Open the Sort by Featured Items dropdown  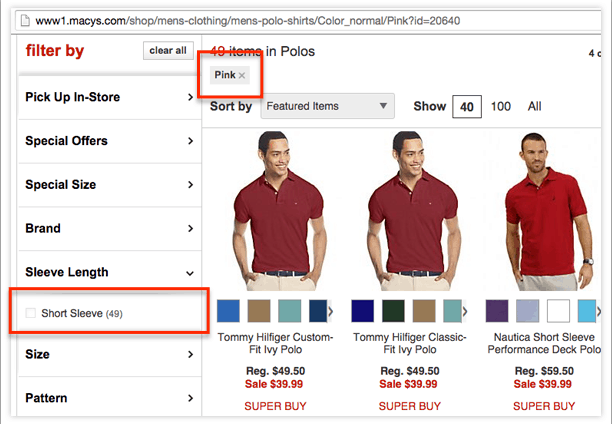327,106
